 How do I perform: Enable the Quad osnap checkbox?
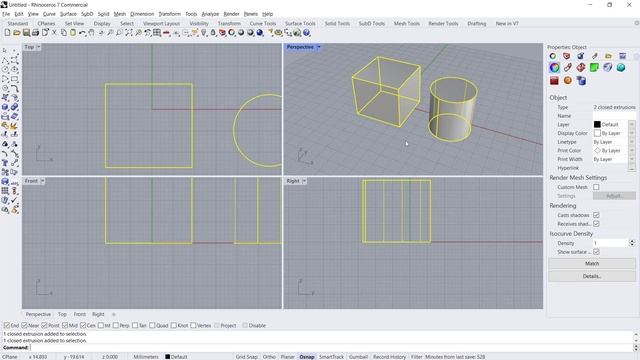[x=152, y=325]
